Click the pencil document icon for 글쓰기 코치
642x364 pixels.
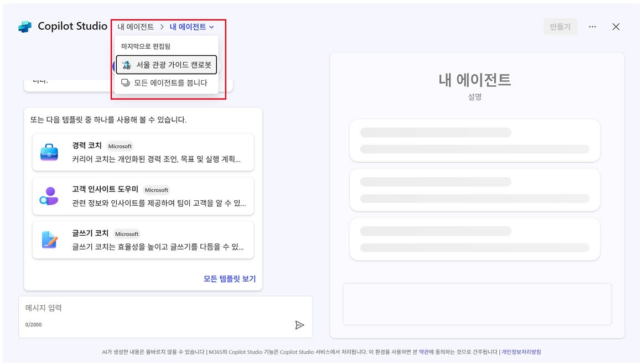[x=49, y=240]
